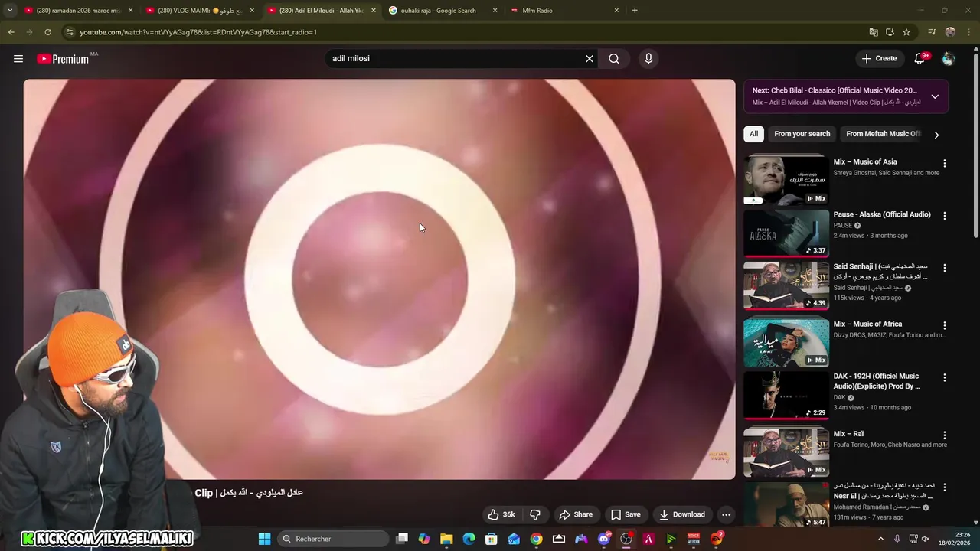The height and width of the screenshot is (551, 980).
Task: Open options menu for Mix – Music of Africa
Action: [944, 325]
